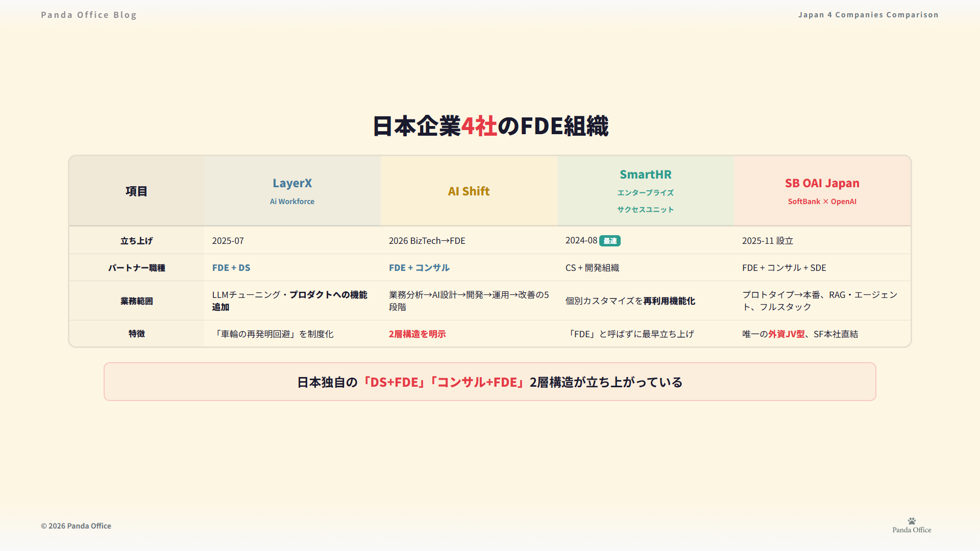This screenshot has height=551, width=980.
Task: Select the SB OAI Japan column header
Action: pos(822,191)
